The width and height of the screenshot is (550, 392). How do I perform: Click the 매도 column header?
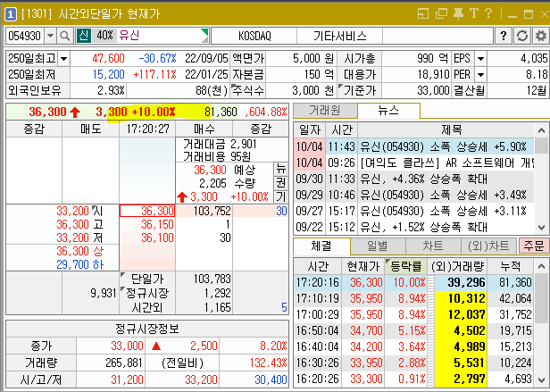(90, 129)
